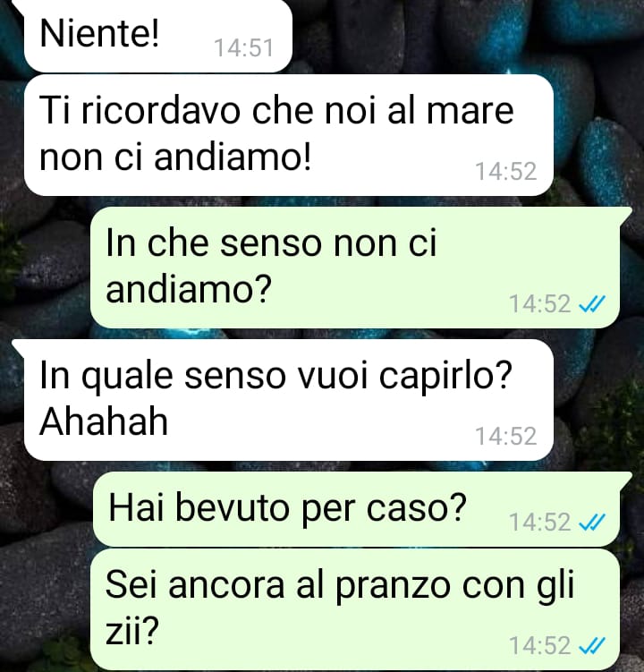Tap the 14:52 timestamp on "Hai bevuto per caso?"
This screenshot has height=672, width=644.
[540, 522]
